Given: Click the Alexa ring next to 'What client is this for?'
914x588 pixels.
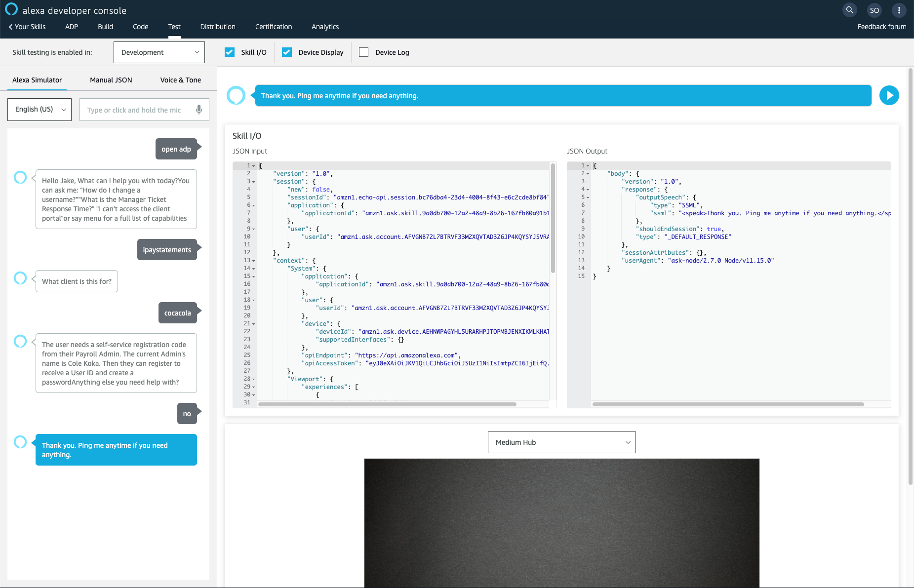Looking at the screenshot, I should (20, 278).
